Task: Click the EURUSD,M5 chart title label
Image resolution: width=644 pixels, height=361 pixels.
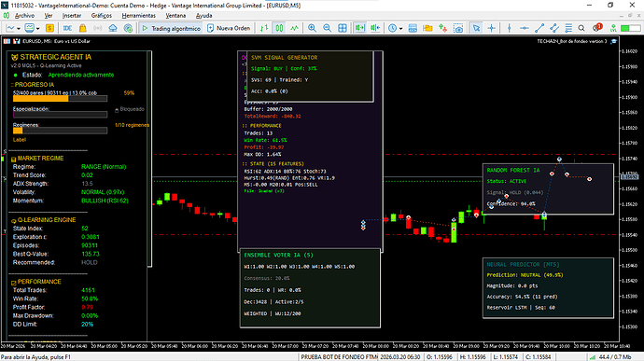Action: pyautogui.click(x=56, y=41)
